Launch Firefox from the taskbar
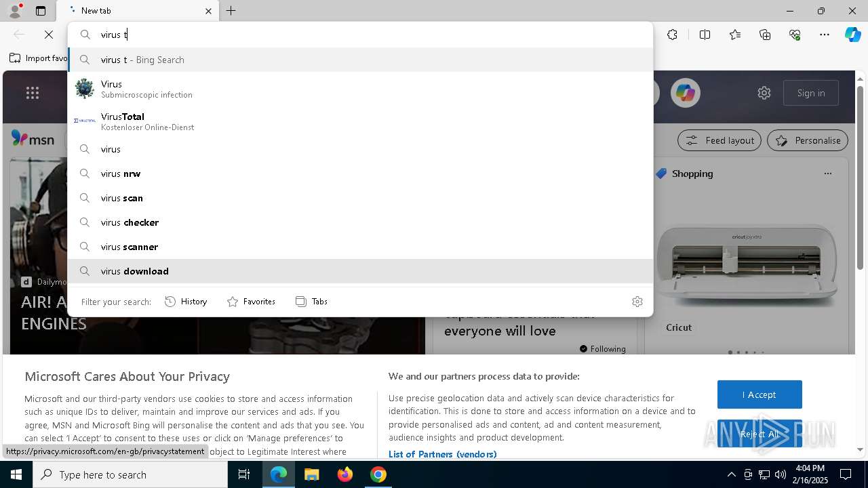Viewport: 868px width, 488px height. click(345, 474)
